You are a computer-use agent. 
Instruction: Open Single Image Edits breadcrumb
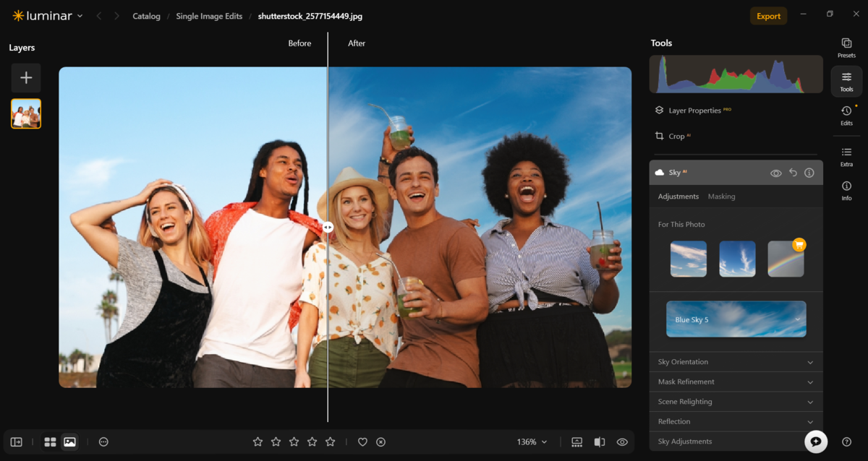[x=209, y=16]
